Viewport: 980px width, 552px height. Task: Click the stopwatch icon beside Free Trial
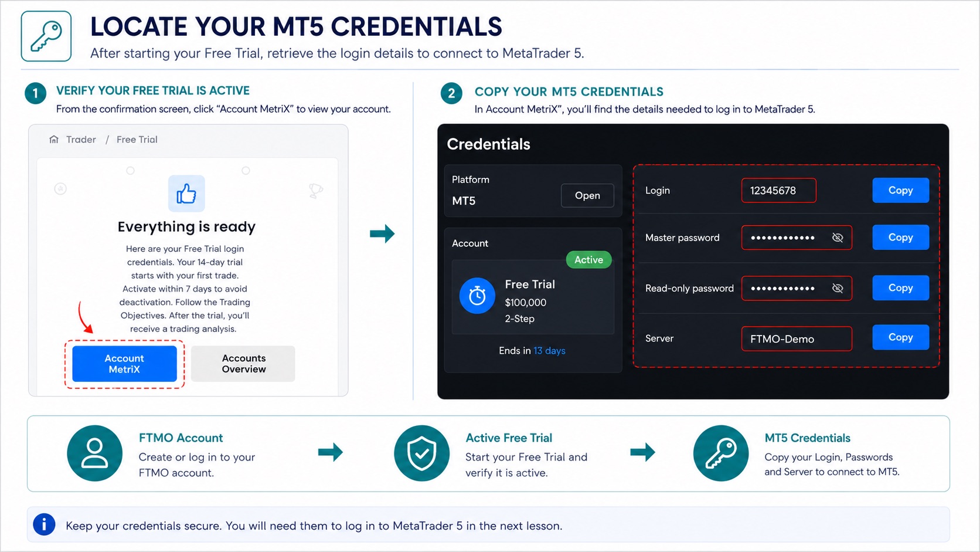pos(477,296)
